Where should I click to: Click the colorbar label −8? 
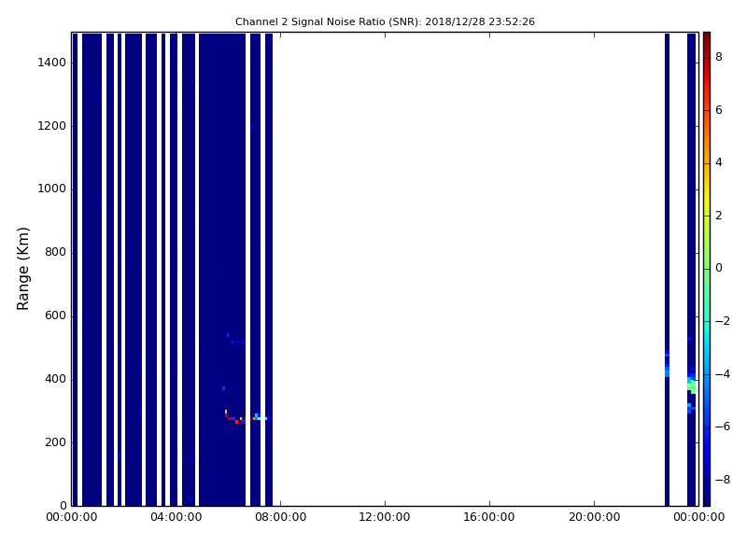coord(723,480)
